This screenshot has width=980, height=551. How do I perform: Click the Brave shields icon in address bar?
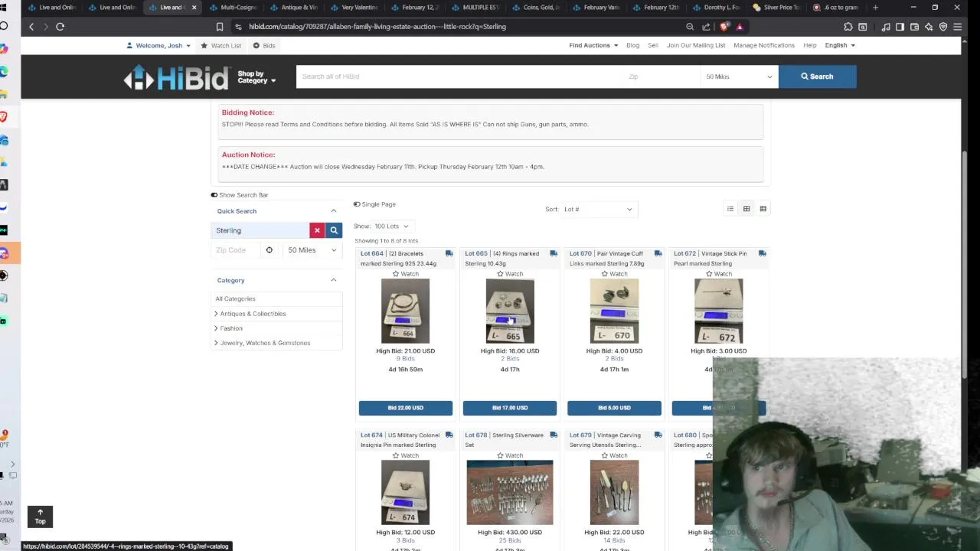(725, 27)
